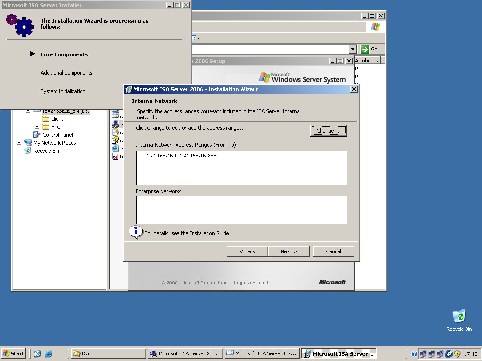Switch to Microsoft ISA Server taskbar button

point(339,353)
